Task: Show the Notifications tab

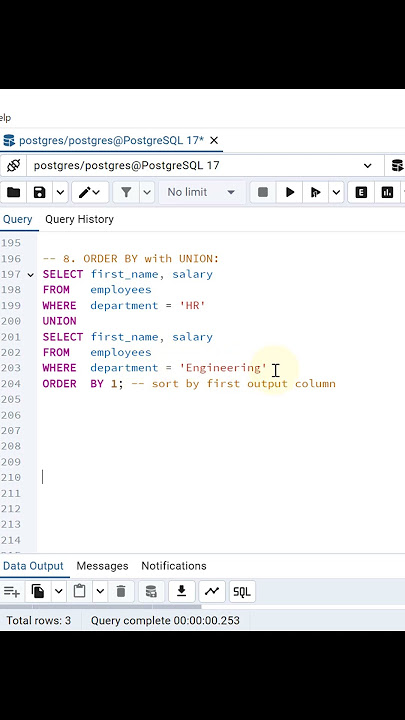Action: (x=174, y=566)
